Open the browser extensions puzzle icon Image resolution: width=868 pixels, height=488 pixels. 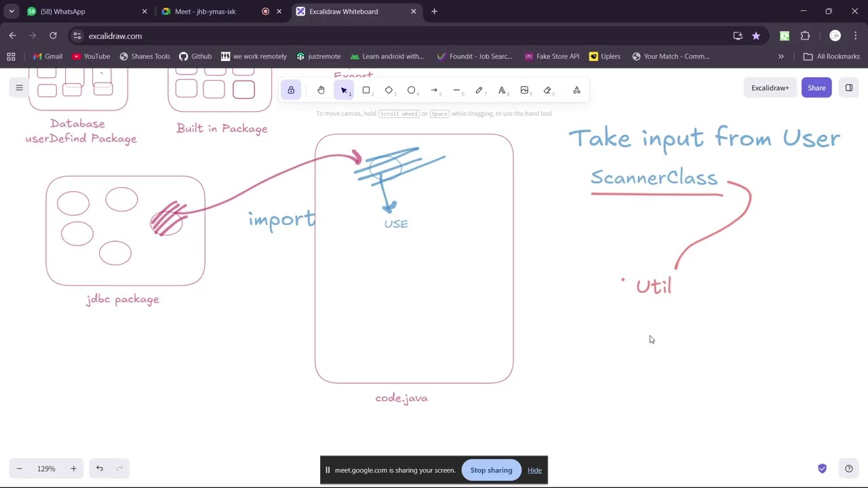[x=805, y=36]
